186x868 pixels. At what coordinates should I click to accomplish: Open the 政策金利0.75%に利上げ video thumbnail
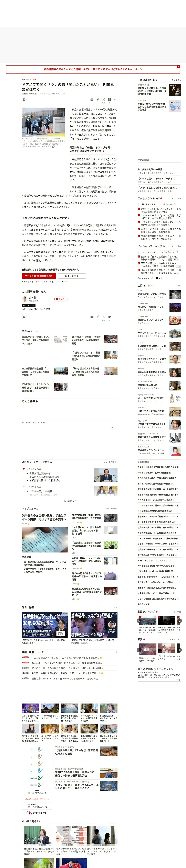(45, 625)
